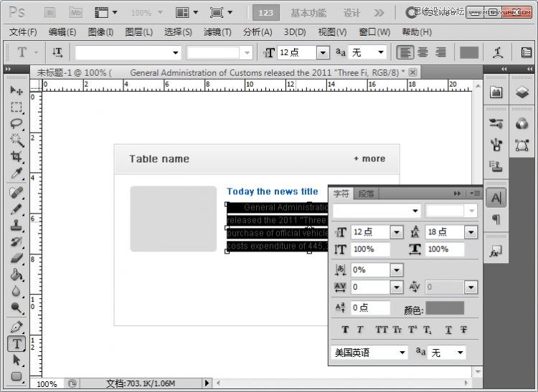Choose the Eyedropper tool
Screen dimensions: 538x392
[16, 173]
